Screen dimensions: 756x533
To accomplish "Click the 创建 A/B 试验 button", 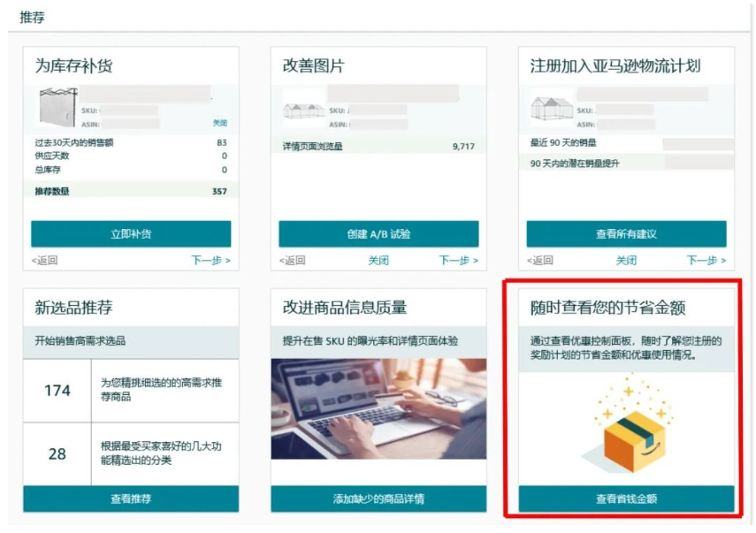I will (x=378, y=233).
